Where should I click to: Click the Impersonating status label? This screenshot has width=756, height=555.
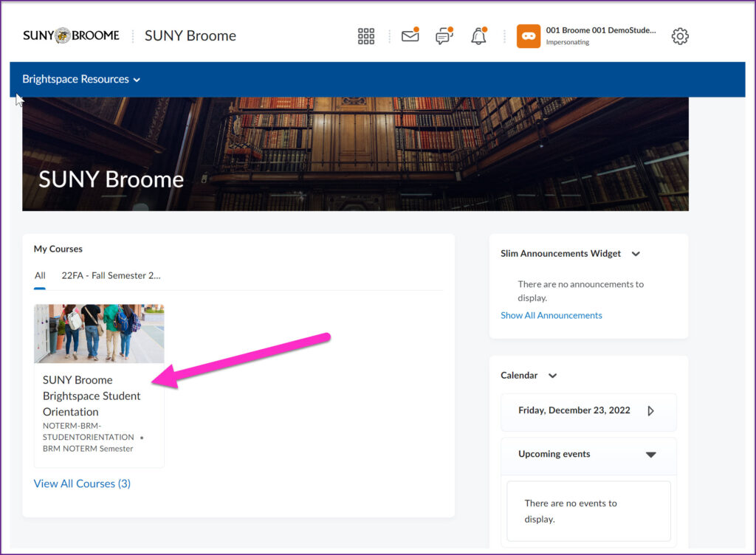coord(568,42)
